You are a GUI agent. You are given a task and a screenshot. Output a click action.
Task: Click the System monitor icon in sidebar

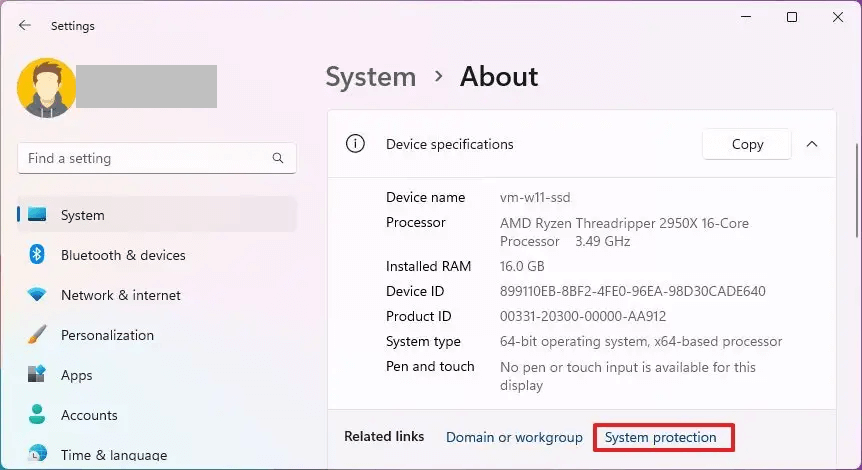pos(37,215)
